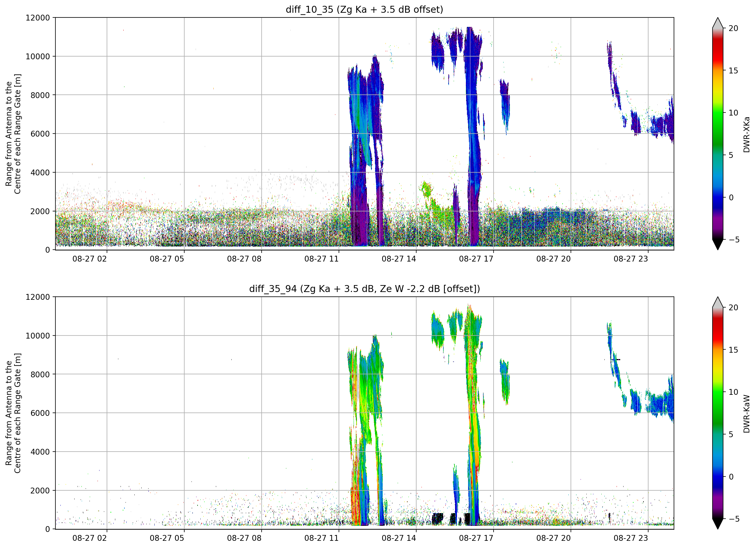Click the title "diff_35_94 (Zg Ka + 3.5 dB, Ze W -2.2 dB [offset])"

click(364, 289)
